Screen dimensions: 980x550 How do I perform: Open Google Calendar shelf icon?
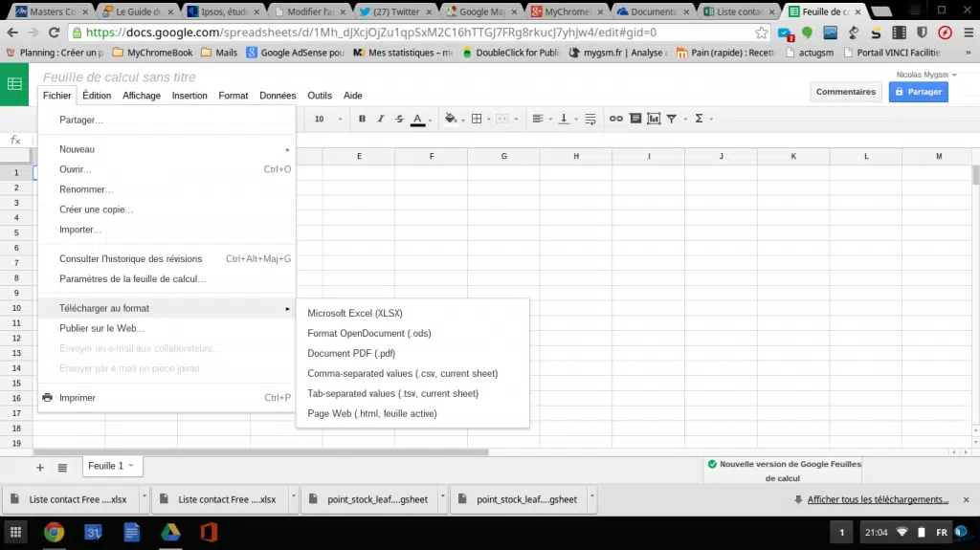point(93,533)
